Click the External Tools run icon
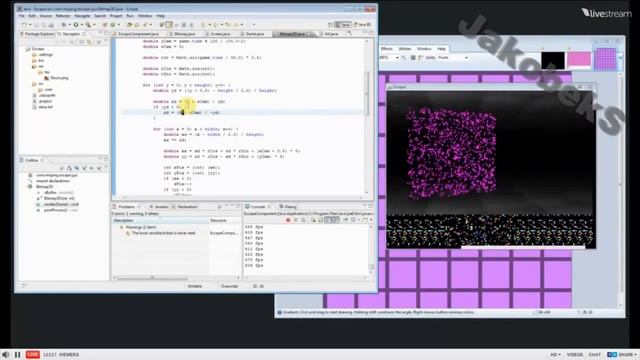This screenshot has width=640, height=360. (88, 25)
